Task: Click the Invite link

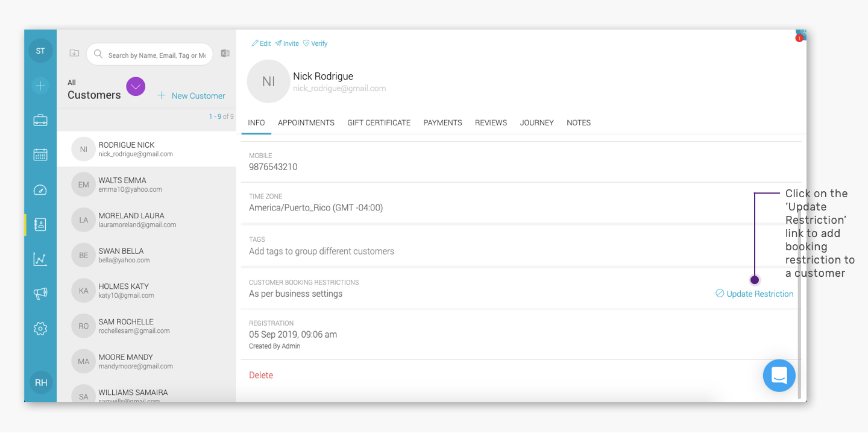Action: [287, 43]
